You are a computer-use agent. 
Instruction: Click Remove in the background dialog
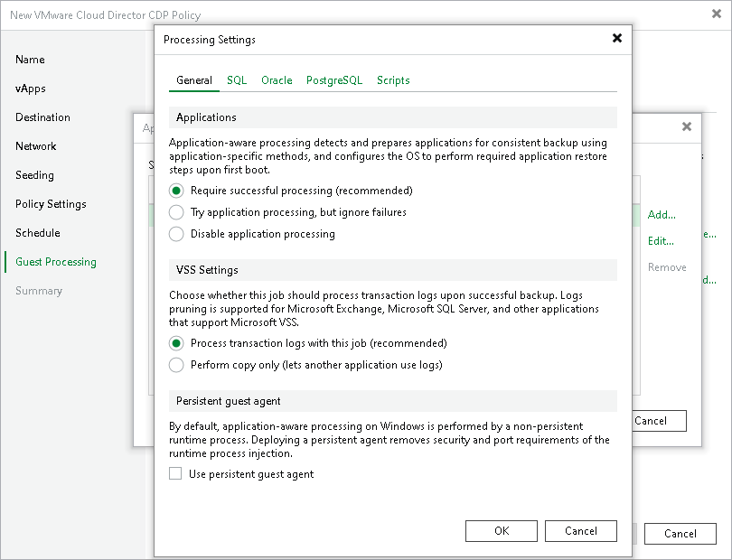point(667,267)
